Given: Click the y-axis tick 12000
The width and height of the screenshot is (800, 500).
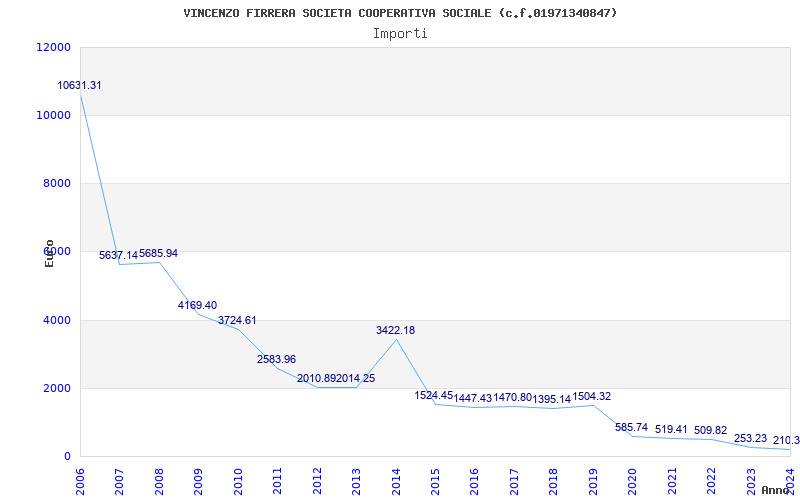Looking at the screenshot, I should (x=54, y=47).
